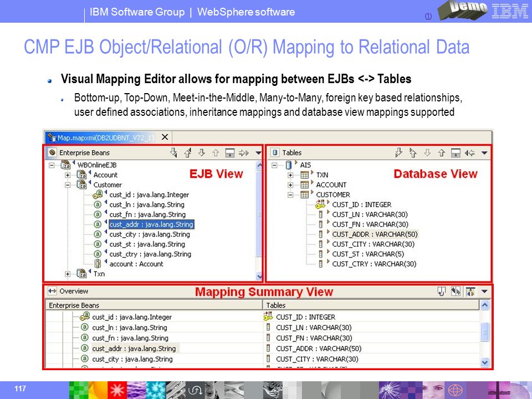Click the show panel icon in Tables toolbar
Image resolution: width=532 pixels, height=399 pixels.
click(x=456, y=153)
